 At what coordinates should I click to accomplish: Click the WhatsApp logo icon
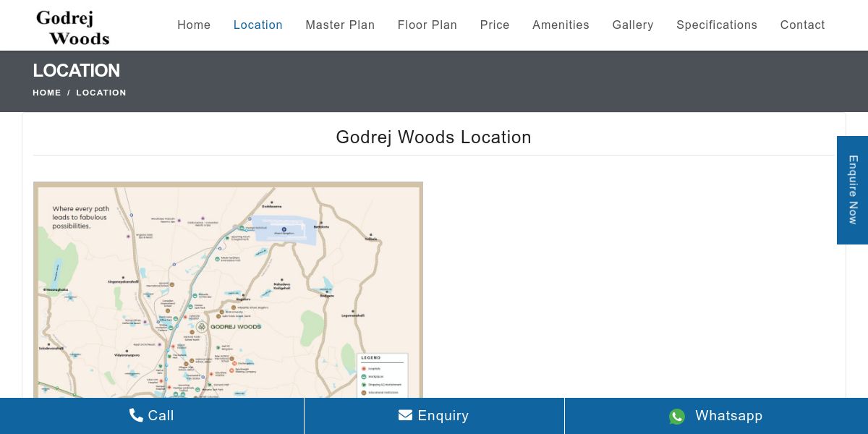tap(677, 416)
